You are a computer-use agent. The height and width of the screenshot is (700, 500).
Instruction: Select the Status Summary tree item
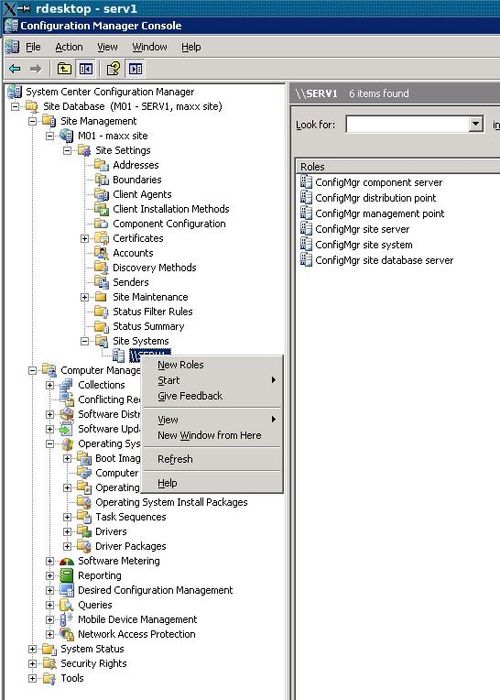pyautogui.click(x=148, y=326)
